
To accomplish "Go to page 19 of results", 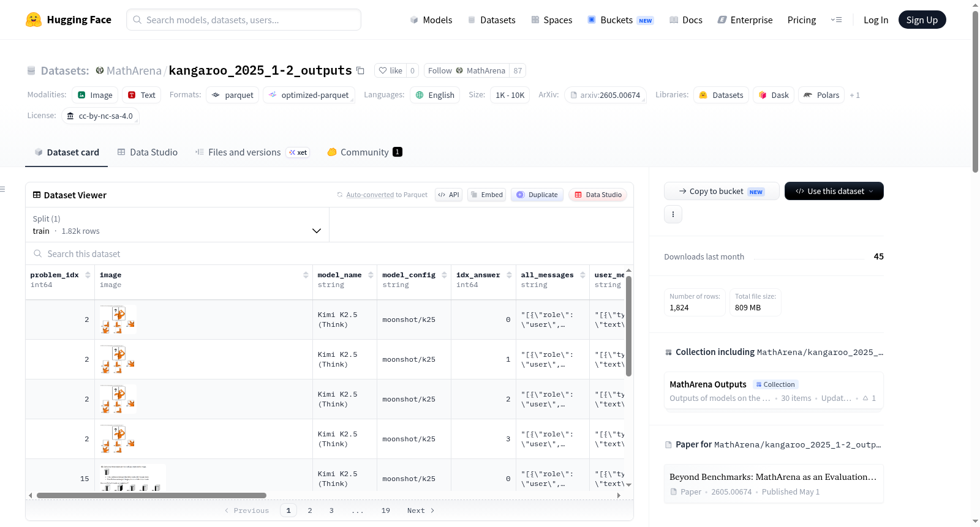I will [386, 510].
